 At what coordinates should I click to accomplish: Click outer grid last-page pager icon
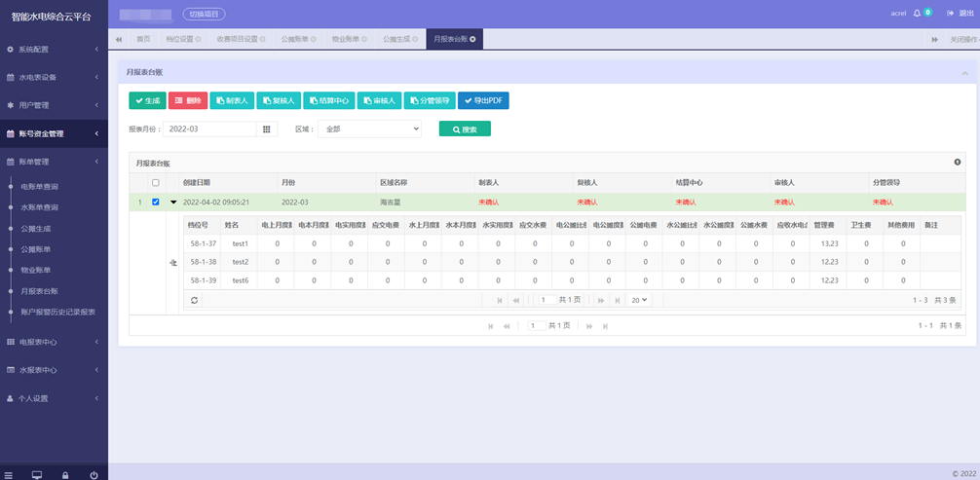point(605,326)
